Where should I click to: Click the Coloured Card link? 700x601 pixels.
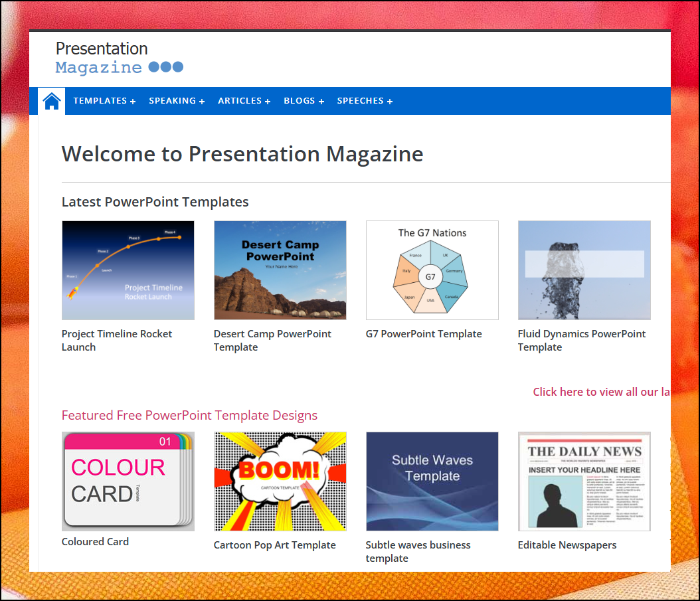pyautogui.click(x=95, y=542)
